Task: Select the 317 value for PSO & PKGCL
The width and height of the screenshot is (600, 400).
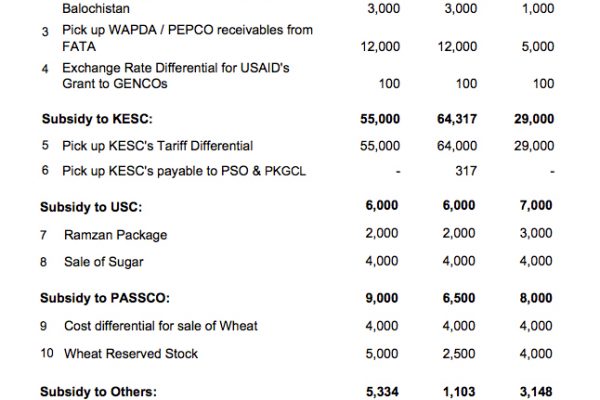Action: (466, 170)
